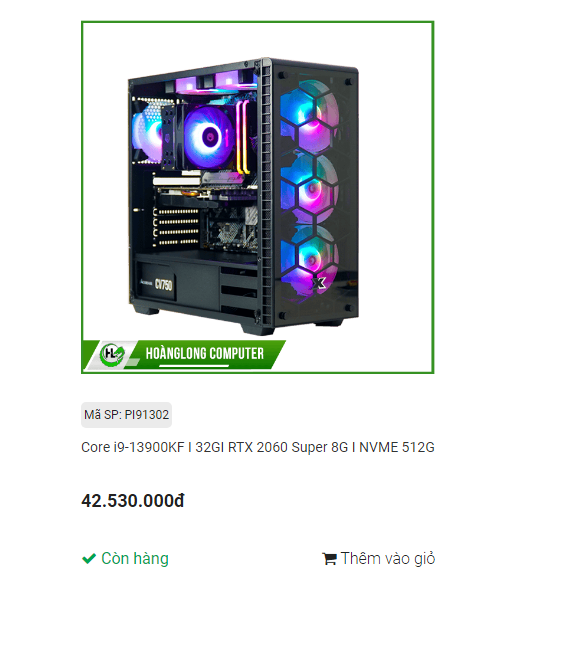Click the glowing RAM sticks in the case
The image size is (576, 667).
(243, 137)
